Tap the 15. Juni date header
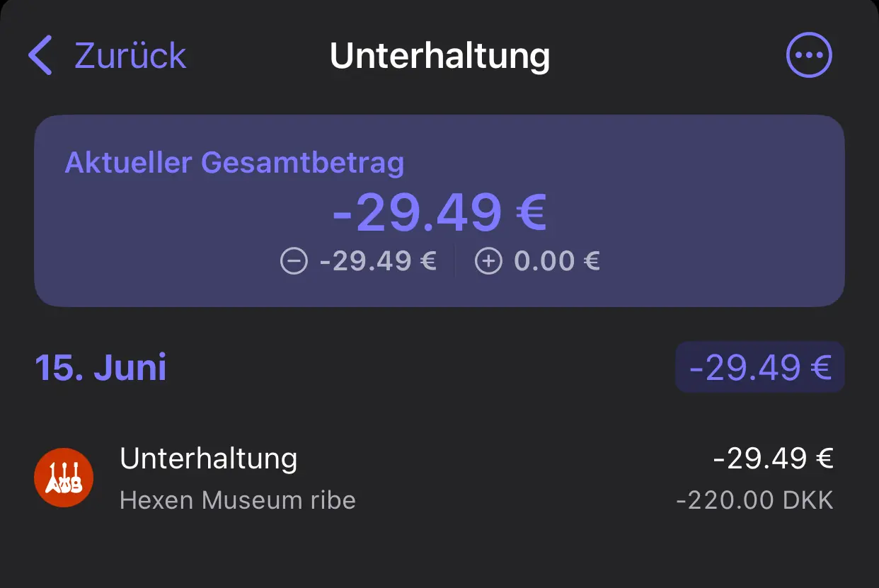This screenshot has width=879, height=588. 100,368
